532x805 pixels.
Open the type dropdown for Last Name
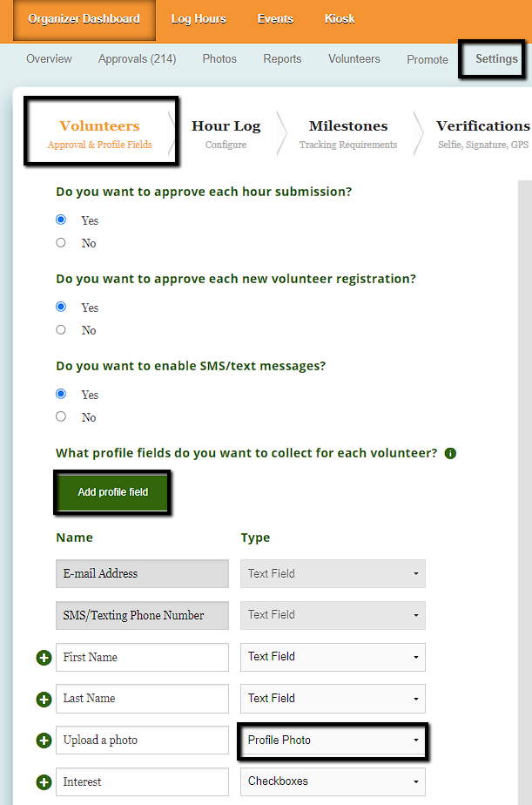tap(333, 698)
